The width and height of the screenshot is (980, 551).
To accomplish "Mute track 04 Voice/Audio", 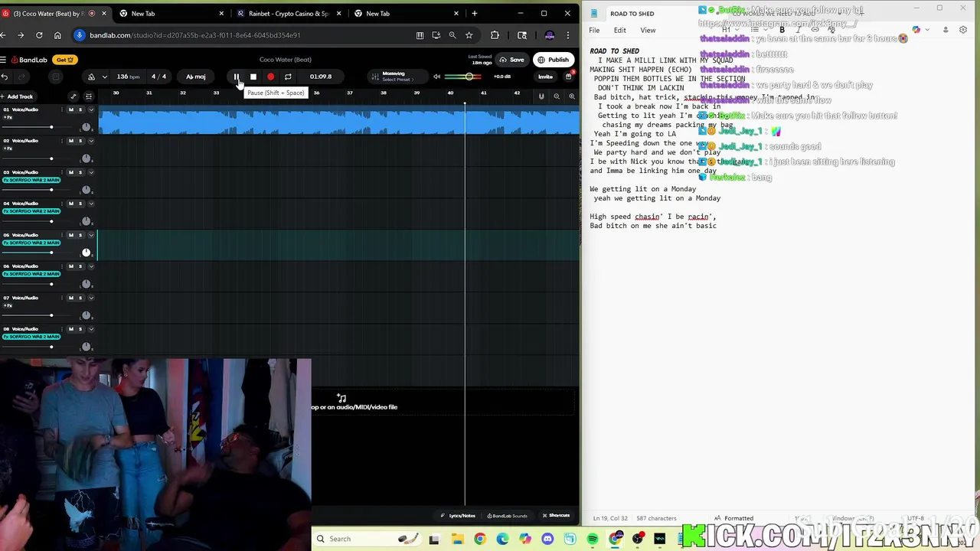I will tap(71, 204).
